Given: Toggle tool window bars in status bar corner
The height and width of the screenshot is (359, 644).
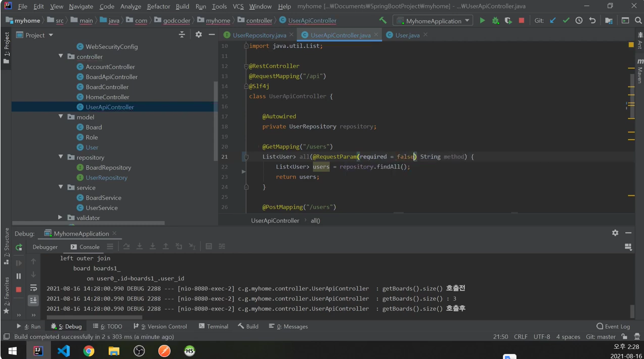Looking at the screenshot, I should (7, 336).
